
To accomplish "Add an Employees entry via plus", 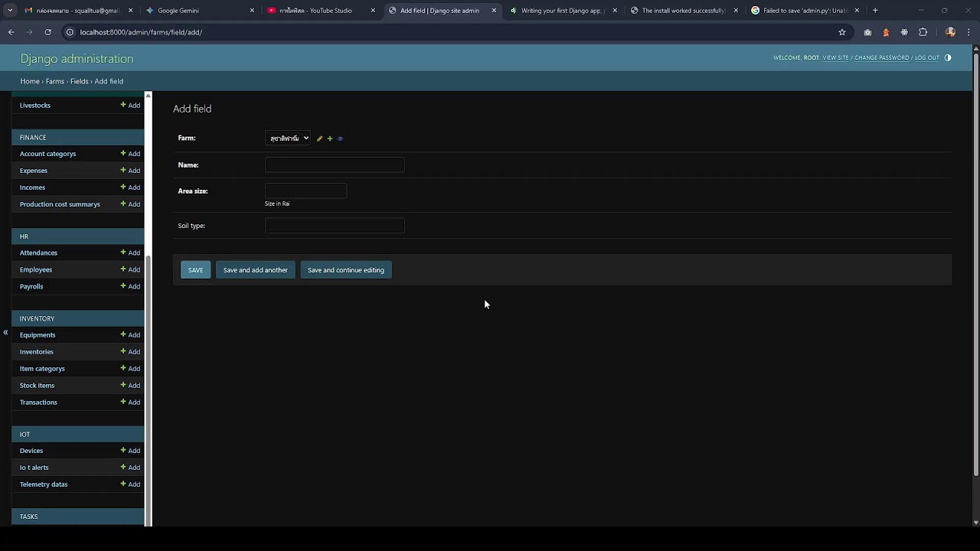I will click(130, 269).
